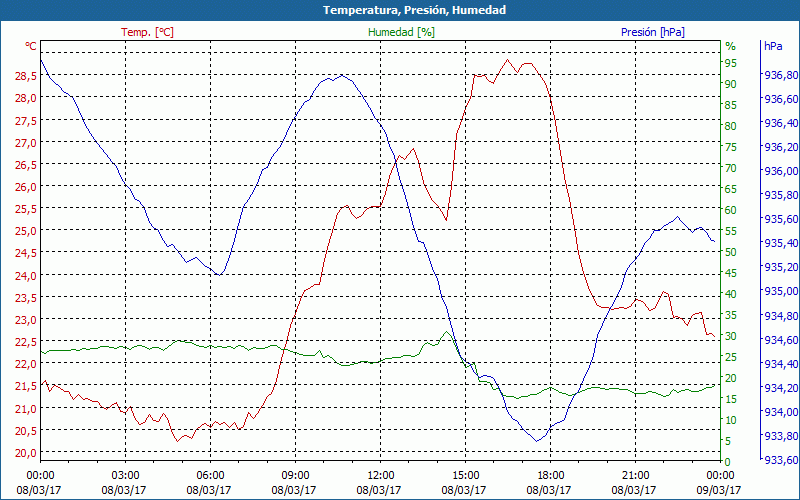This screenshot has height=500, width=800.
Task: Click the 26,0 temperature axis value
Action: [26, 186]
